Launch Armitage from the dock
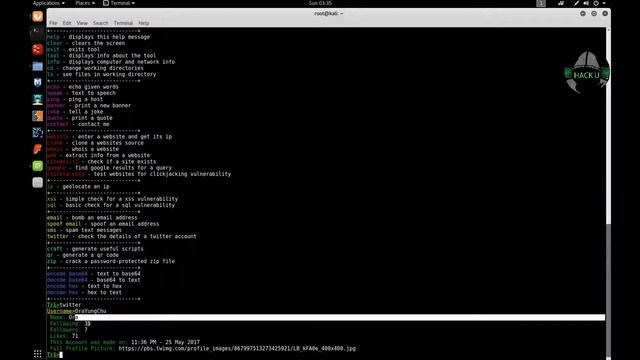Viewport: 640px width, 360px height. pyautogui.click(x=38, y=99)
